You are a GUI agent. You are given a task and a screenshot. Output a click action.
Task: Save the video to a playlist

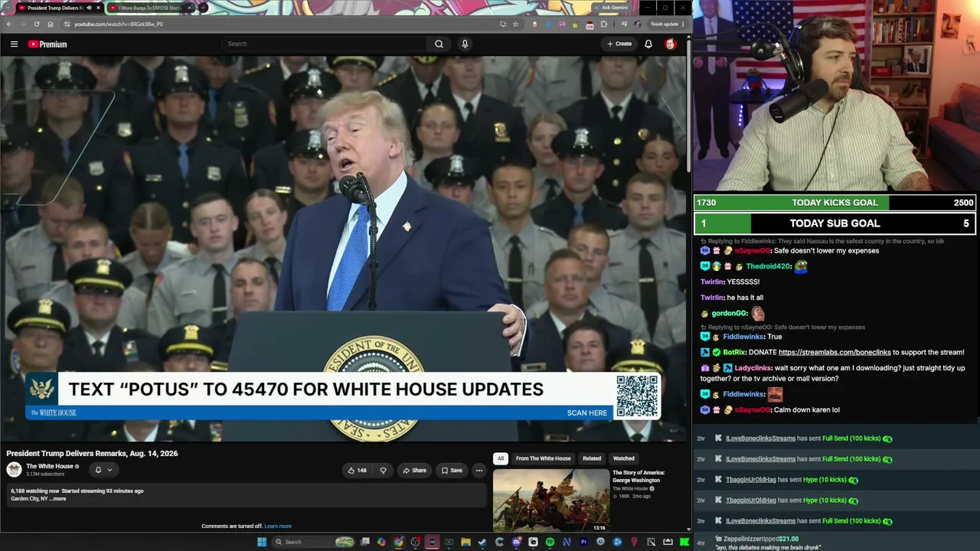[451, 471]
